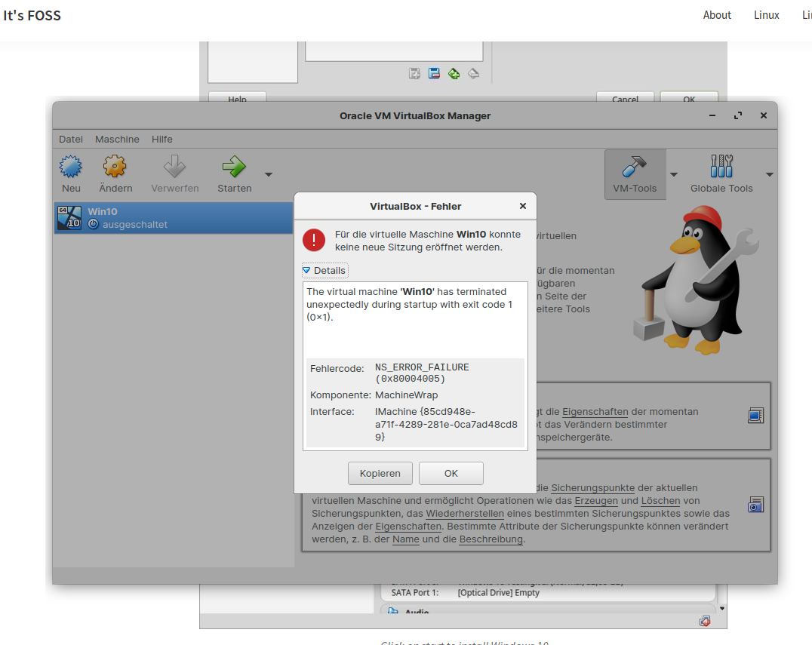This screenshot has height=645, width=812.
Task: Open the Starten dropdown arrow
Action: [x=269, y=174]
